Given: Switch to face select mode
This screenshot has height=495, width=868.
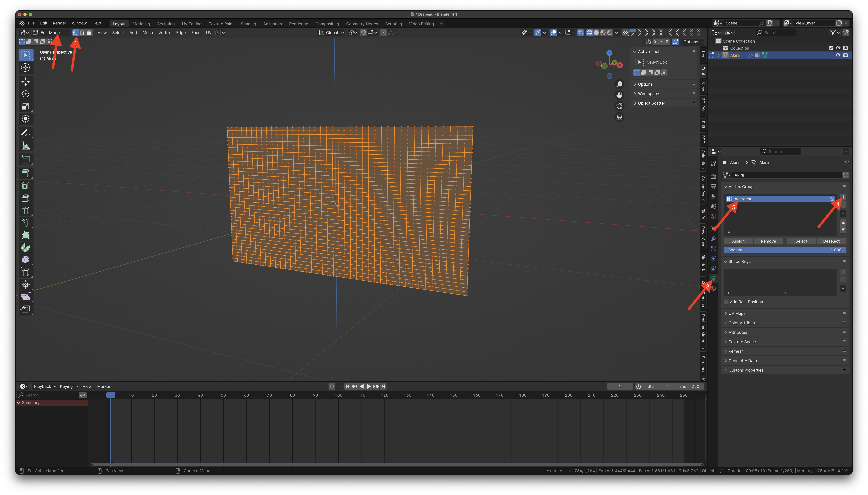Looking at the screenshot, I should (x=89, y=33).
